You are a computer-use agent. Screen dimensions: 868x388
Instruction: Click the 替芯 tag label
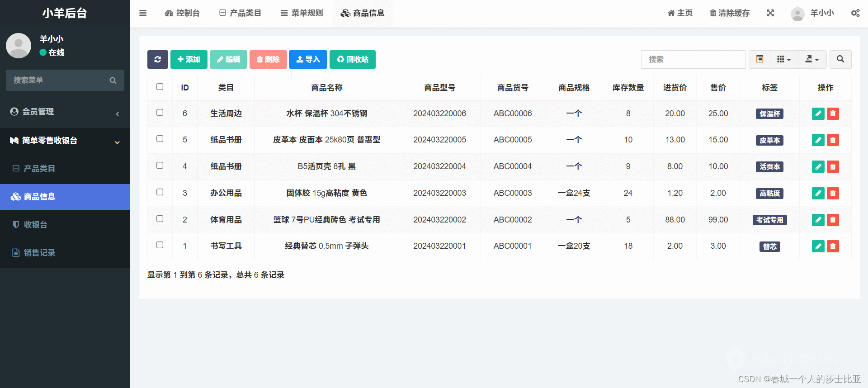tap(769, 247)
